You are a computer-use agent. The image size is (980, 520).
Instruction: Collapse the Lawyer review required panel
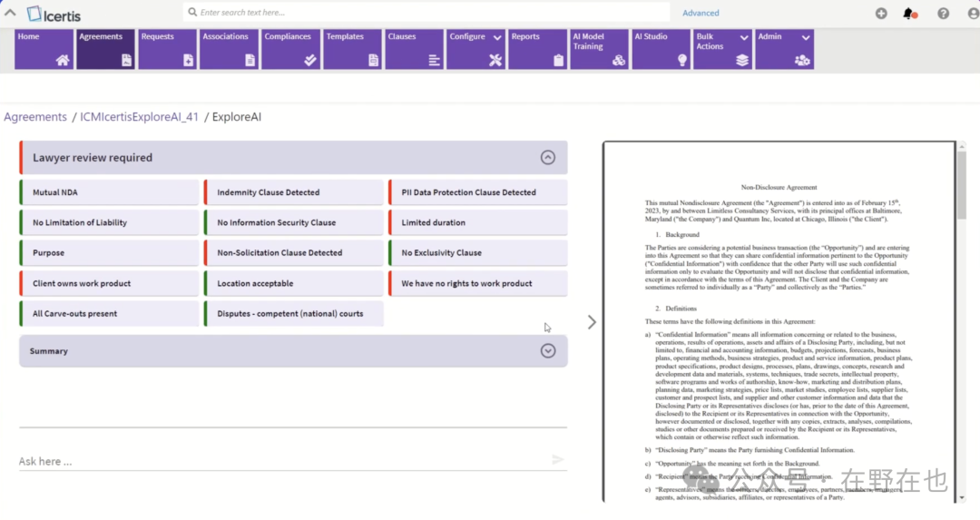point(547,158)
